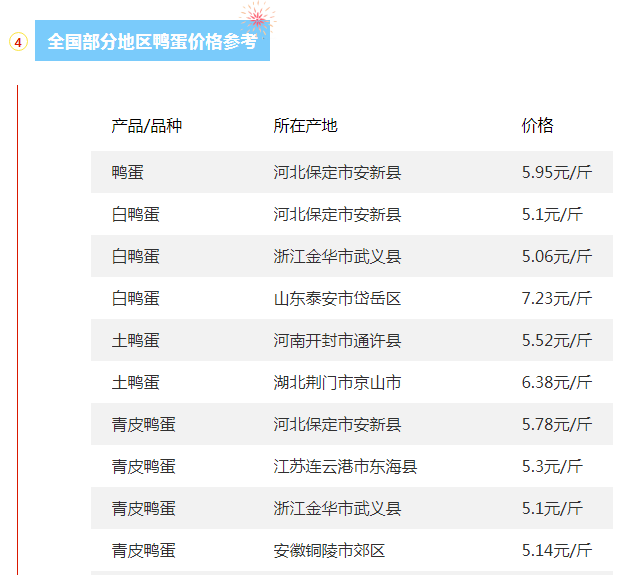The height and width of the screenshot is (575, 630).
Task: Click the 5.14元/斤 price cell
Action: click(x=556, y=551)
